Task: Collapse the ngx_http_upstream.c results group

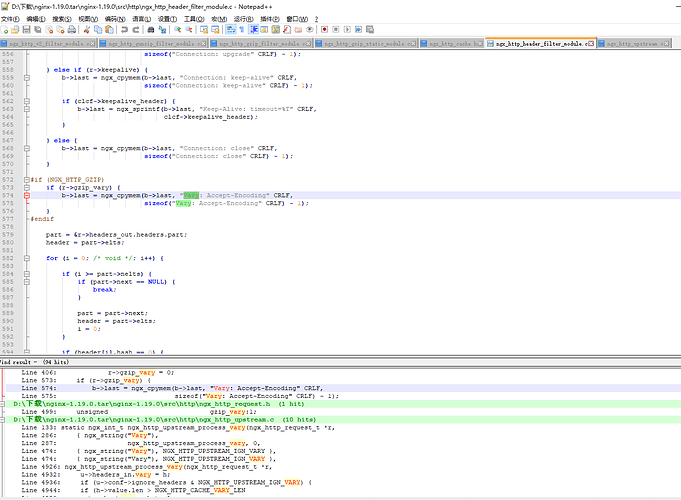Action: coord(3,420)
